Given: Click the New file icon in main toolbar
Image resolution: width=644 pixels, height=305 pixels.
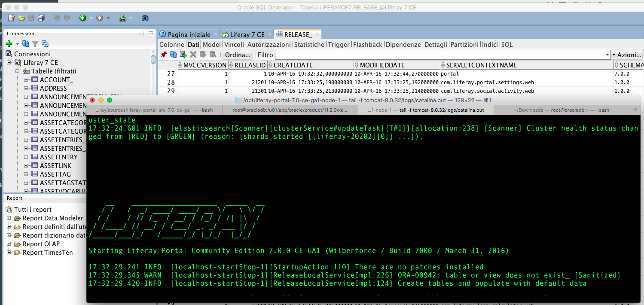Looking at the screenshot, I should (x=12, y=18).
